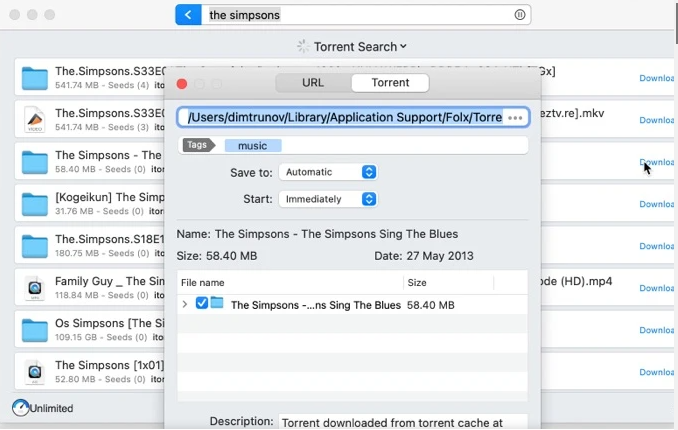678x430 pixels.
Task: Click folder icon of Kogeikun result
Action: click(35, 204)
